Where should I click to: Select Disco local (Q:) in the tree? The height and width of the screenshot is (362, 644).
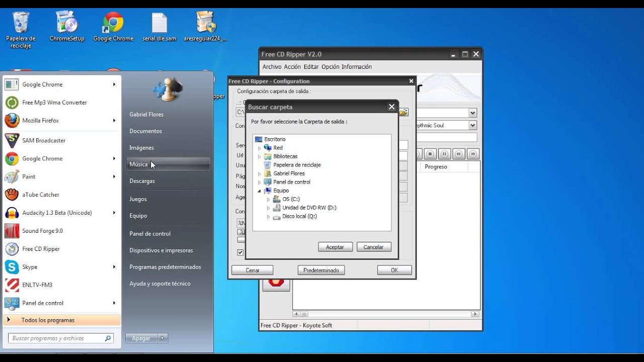coord(299,217)
